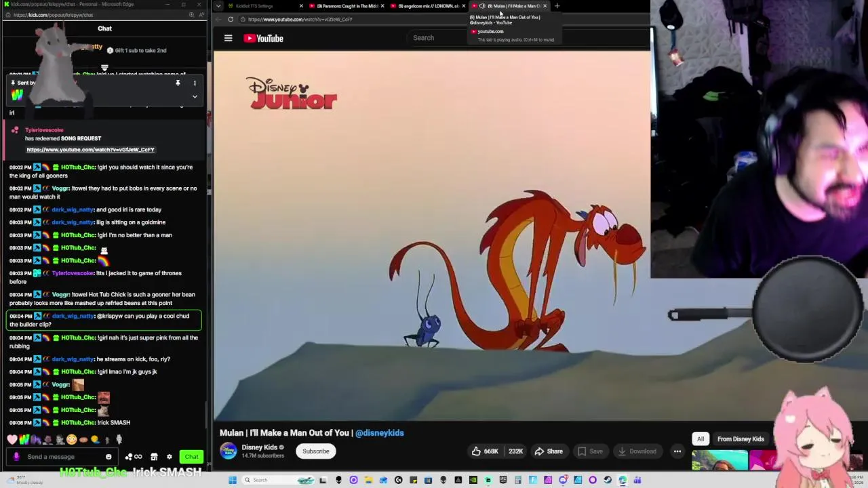The height and width of the screenshot is (488, 868).
Task: Open the Disney Kids channel name link
Action: point(259,447)
